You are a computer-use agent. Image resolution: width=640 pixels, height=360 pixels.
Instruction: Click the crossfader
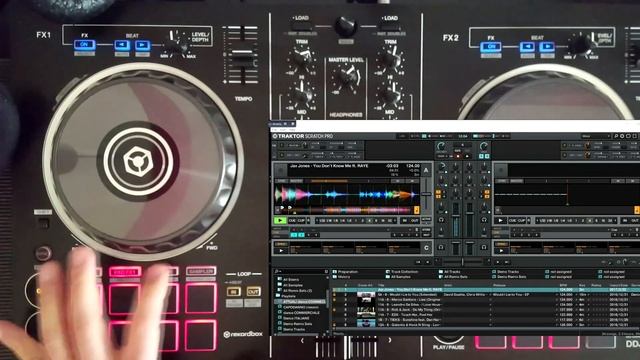coord(462,262)
